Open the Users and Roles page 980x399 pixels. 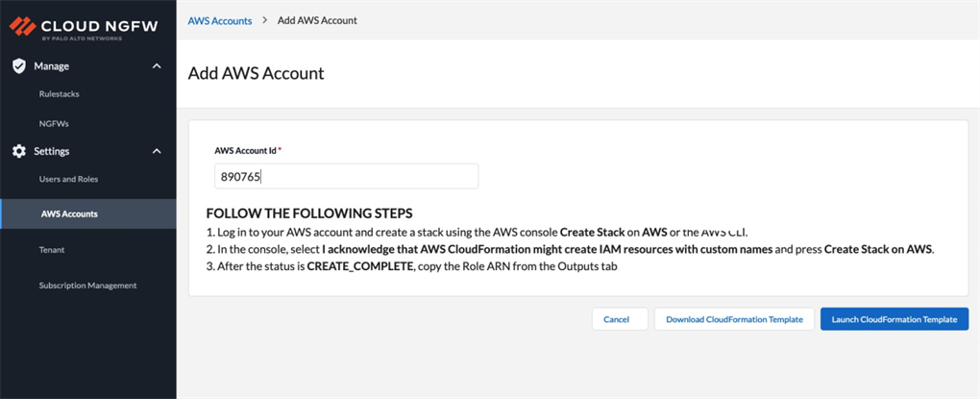68,179
